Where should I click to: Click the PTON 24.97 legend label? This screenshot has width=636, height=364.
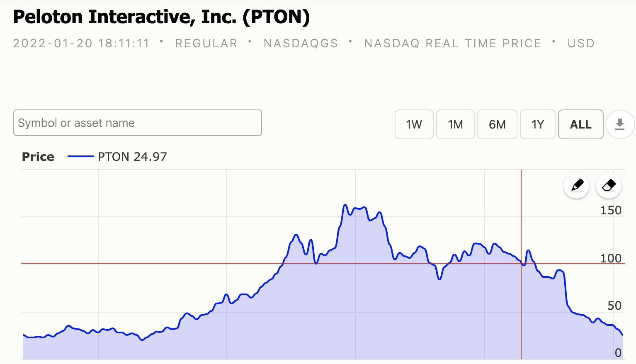[132, 157]
